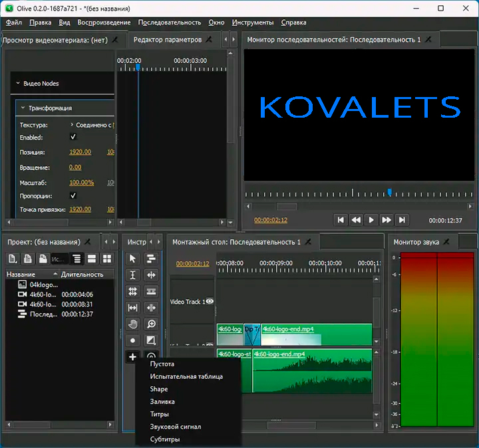Step forward one frame in monitor
This screenshot has width=479, height=448.
point(387,220)
